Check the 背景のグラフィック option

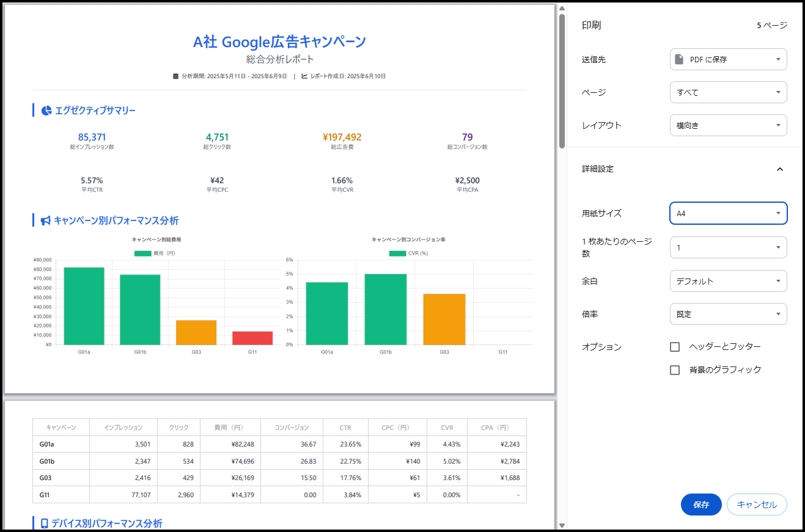675,370
